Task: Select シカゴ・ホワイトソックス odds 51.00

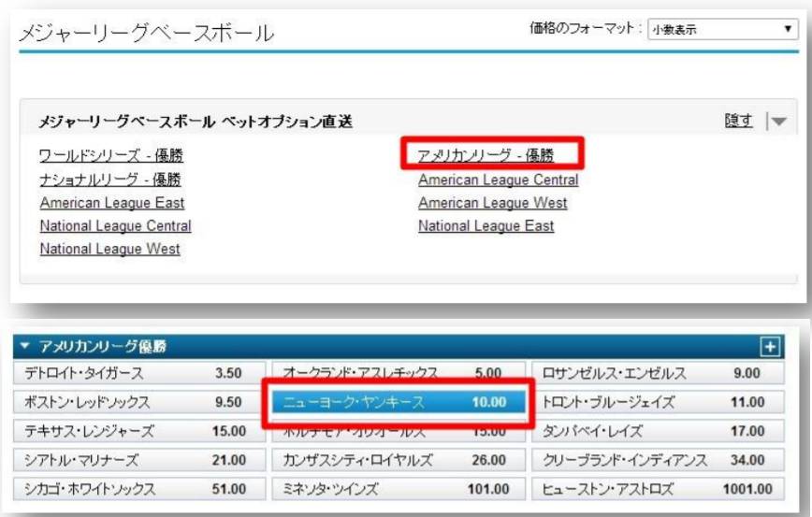Action: 138,489
